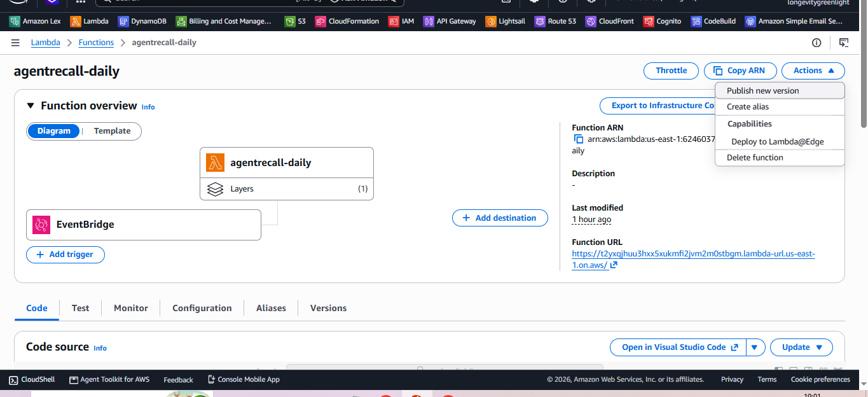Collapse the Function overview section
Viewport: 868px width, 397px height.
pos(31,106)
